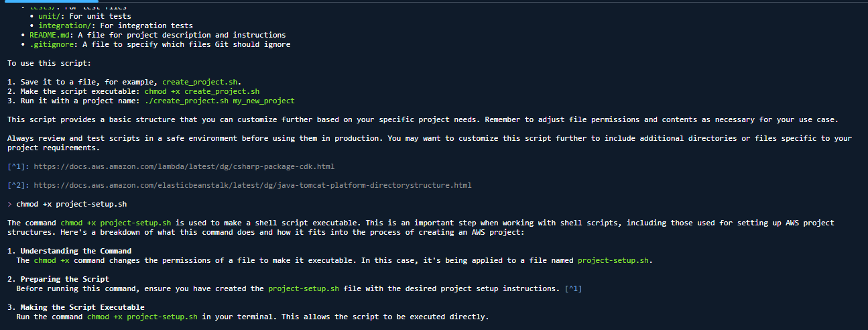Click the heading '3. Making the Script Executable'

(76, 307)
